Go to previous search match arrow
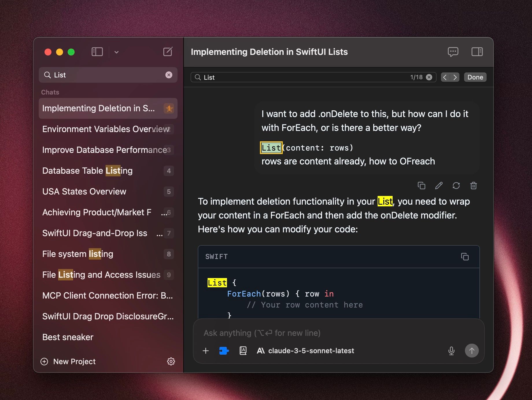This screenshot has height=400, width=532. click(445, 77)
